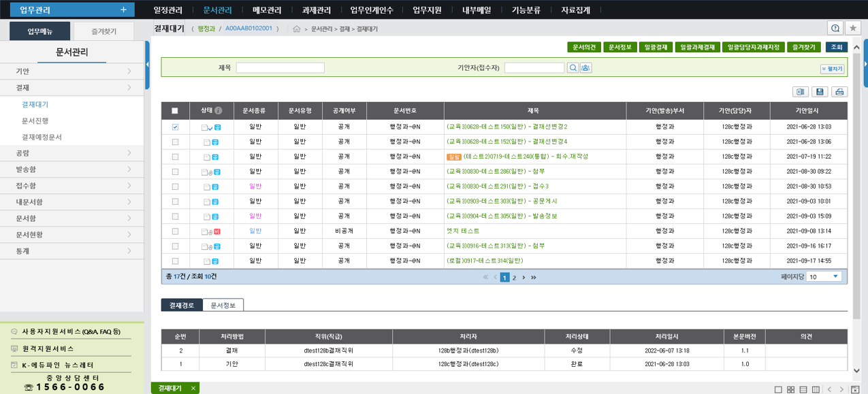This screenshot has width=868, height=394.
Task: Open the 메모관리 top menu
Action: (x=267, y=10)
